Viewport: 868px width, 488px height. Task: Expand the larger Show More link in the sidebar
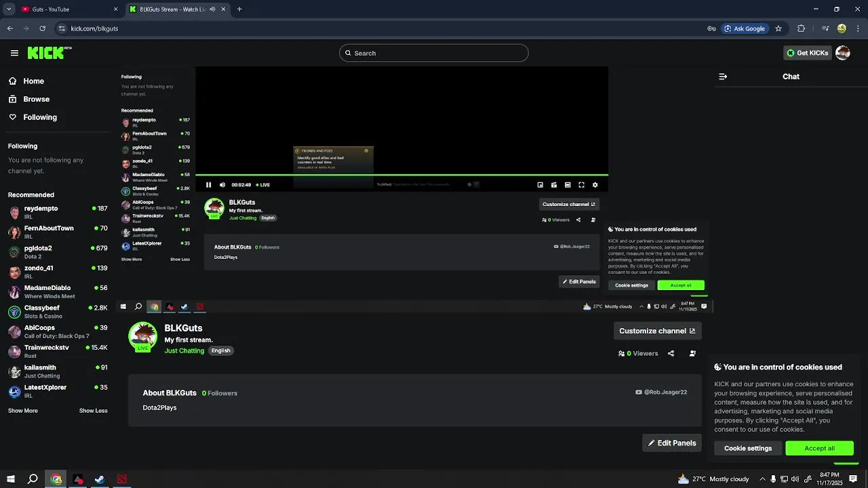pos(23,411)
